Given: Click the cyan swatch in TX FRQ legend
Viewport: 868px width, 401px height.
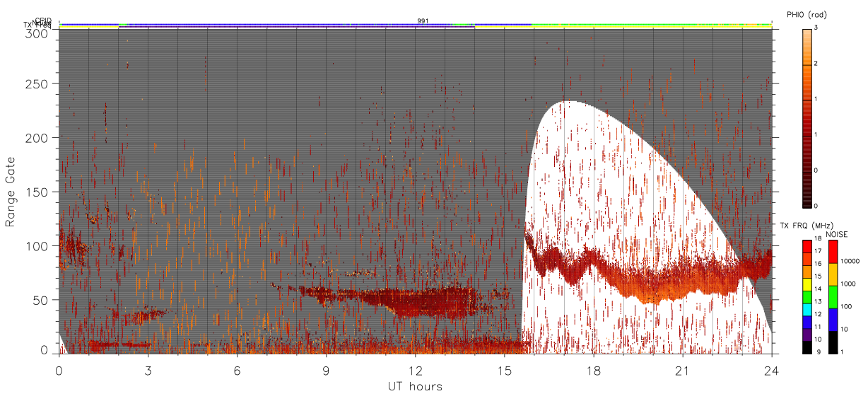Looking at the screenshot, I should pos(807,310).
